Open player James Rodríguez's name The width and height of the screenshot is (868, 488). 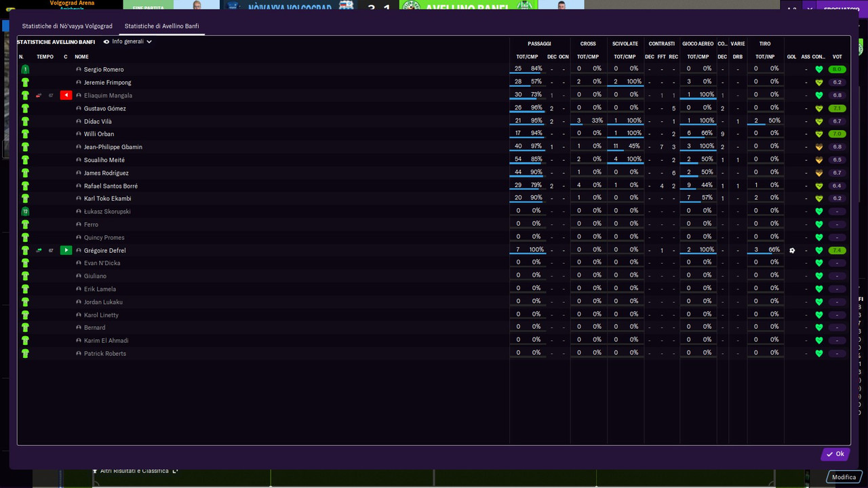tap(106, 173)
